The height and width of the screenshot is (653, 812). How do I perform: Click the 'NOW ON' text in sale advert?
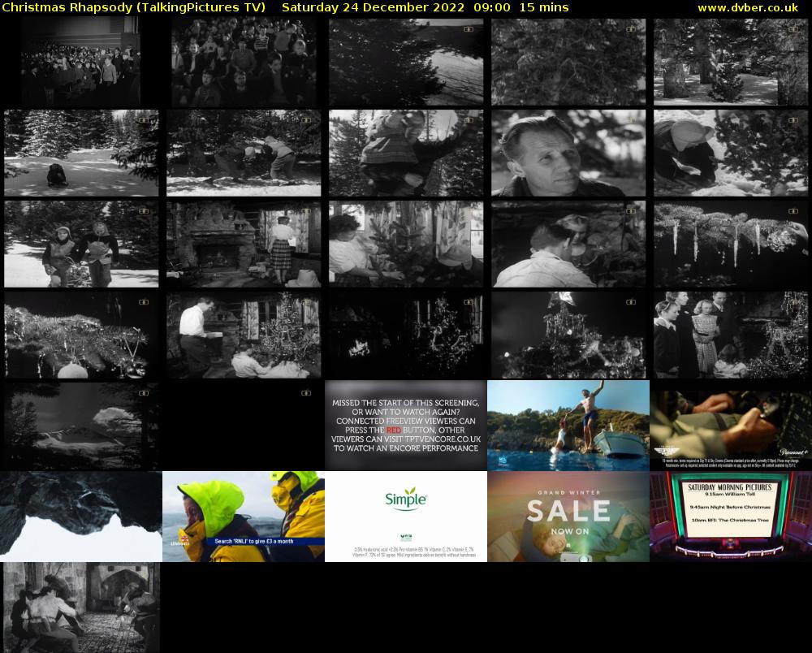coord(570,531)
